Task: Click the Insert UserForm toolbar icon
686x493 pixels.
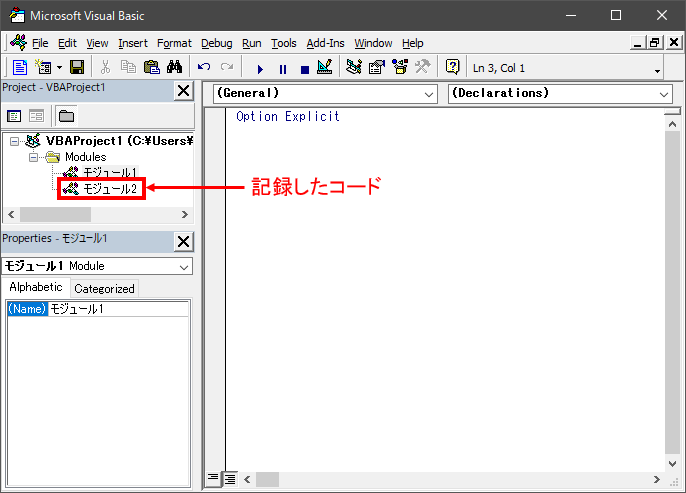Action: coord(43,67)
